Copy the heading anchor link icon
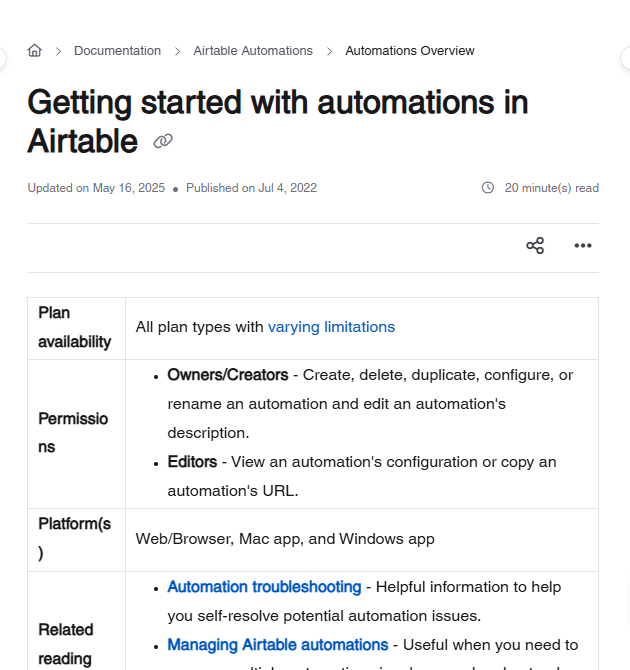The width and height of the screenshot is (630, 670). [x=163, y=141]
